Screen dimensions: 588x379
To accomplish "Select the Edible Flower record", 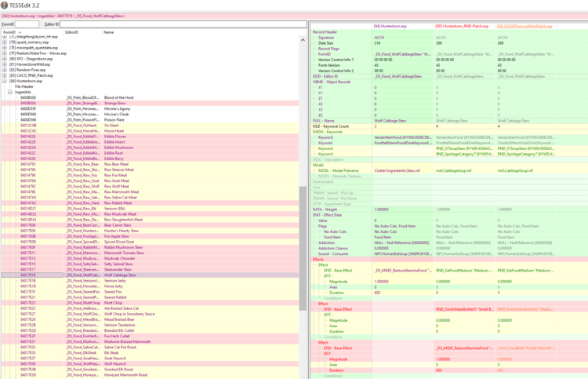I will pos(150,137).
